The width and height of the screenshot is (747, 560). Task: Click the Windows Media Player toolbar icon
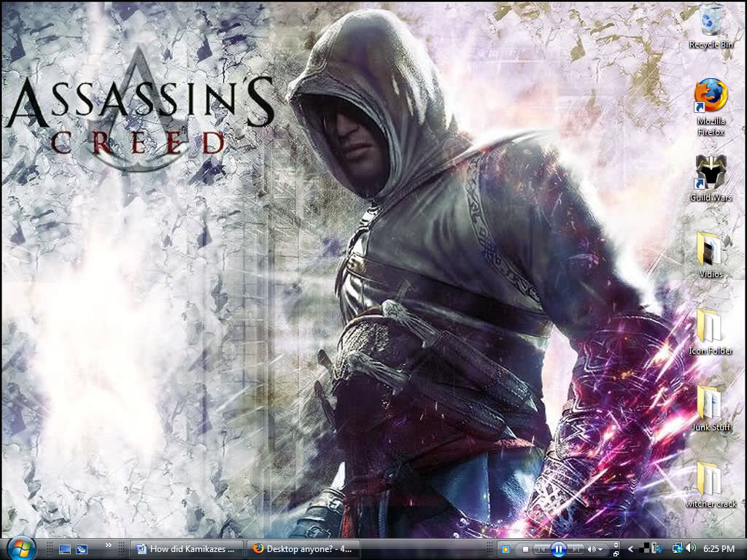click(x=506, y=549)
